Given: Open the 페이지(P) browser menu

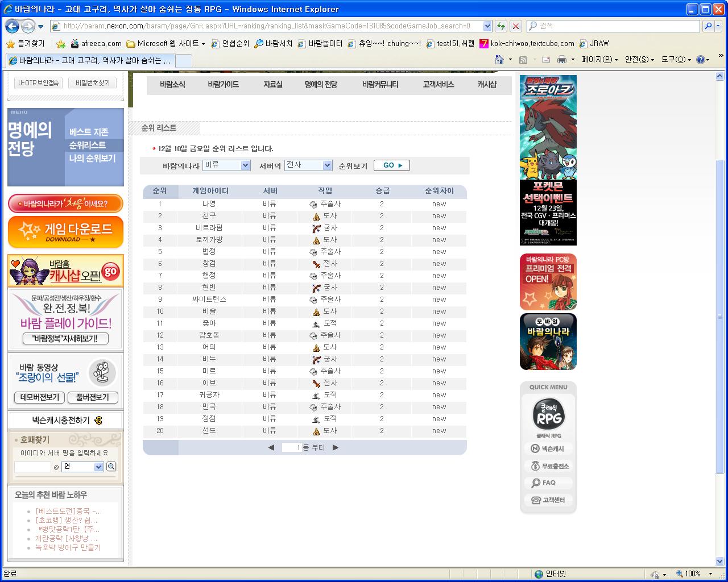Looking at the screenshot, I should [x=595, y=59].
